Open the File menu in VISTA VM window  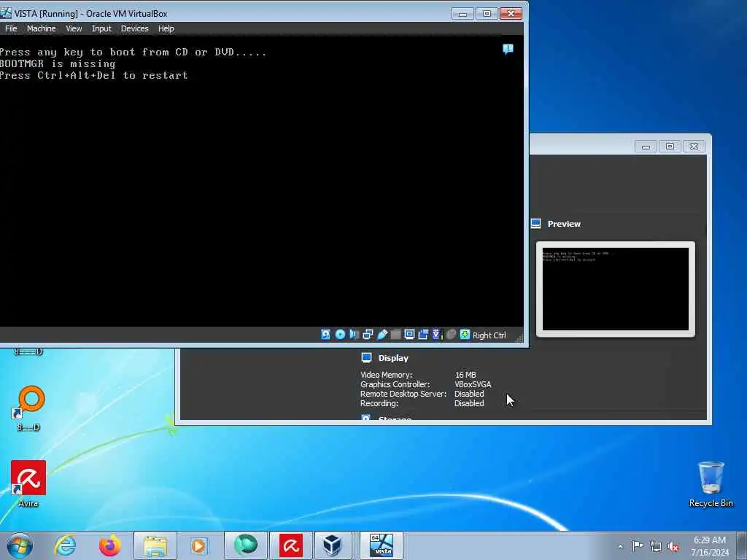point(11,28)
